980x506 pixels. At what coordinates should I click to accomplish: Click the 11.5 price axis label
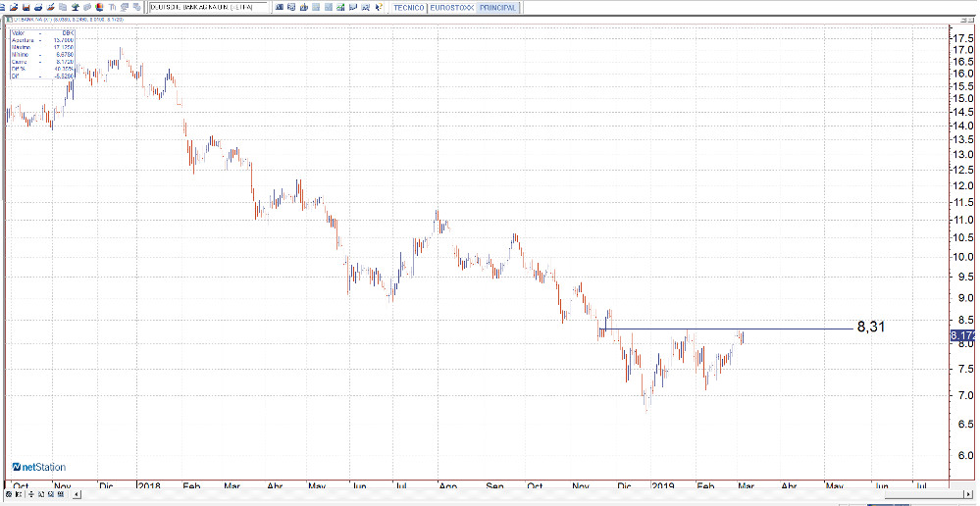click(962, 202)
